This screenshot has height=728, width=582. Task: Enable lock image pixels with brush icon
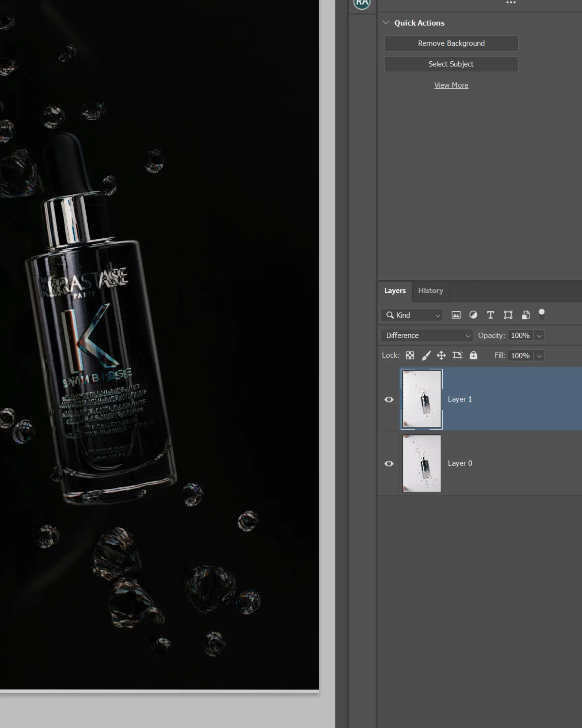pos(426,355)
